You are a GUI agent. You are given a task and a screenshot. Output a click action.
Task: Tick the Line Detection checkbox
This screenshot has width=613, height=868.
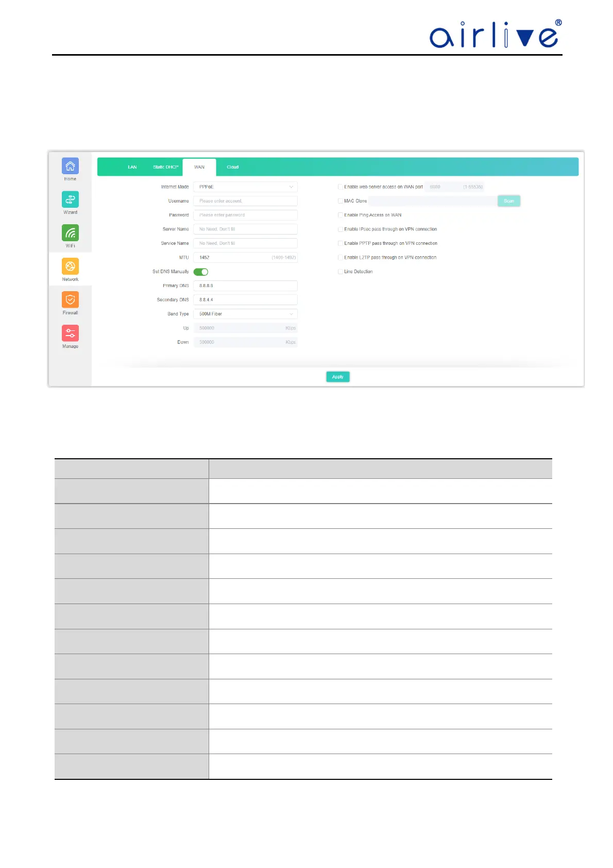point(340,272)
